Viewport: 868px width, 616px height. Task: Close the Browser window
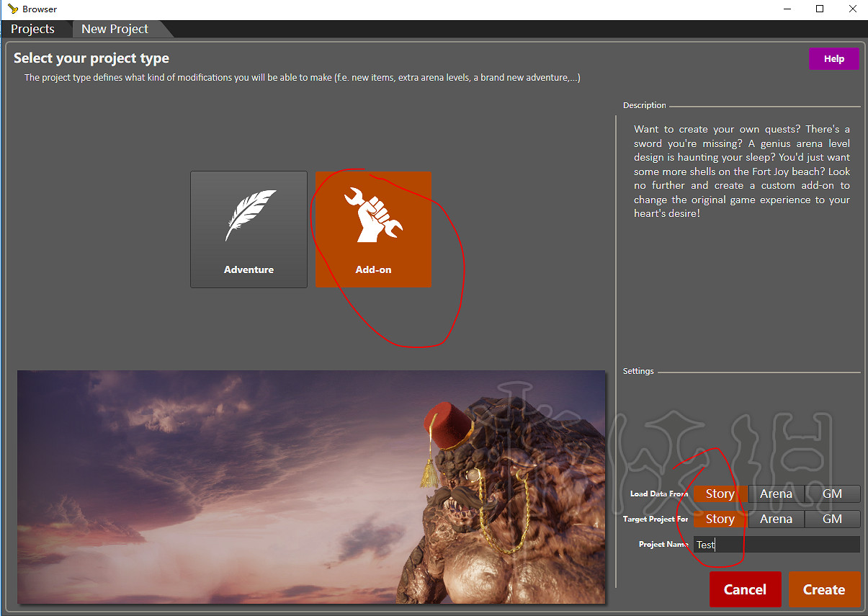[851, 9]
